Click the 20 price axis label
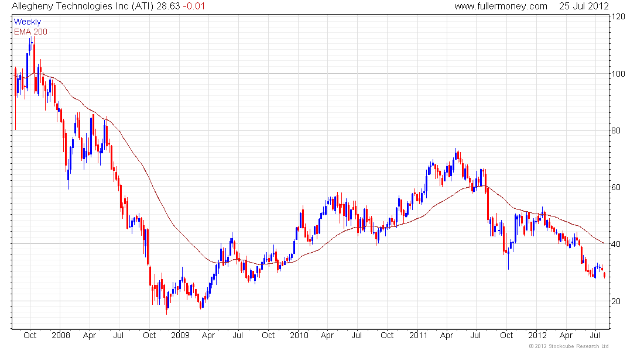The height and width of the screenshot is (351, 644). point(616,301)
